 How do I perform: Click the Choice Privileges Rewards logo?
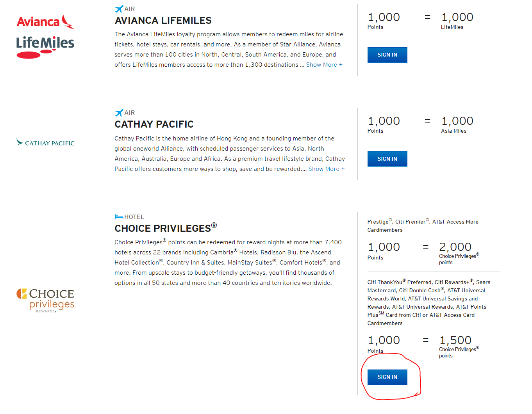point(45,300)
